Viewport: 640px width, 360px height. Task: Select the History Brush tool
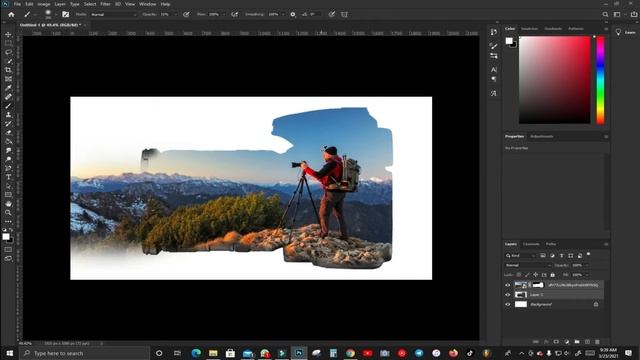(x=8, y=124)
